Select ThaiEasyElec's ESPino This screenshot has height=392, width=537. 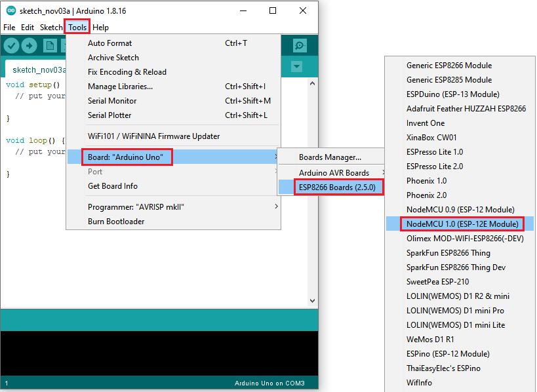click(460, 368)
